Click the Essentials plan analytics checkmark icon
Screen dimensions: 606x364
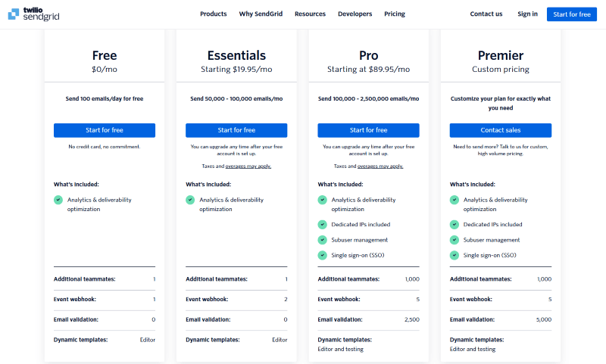(190, 200)
